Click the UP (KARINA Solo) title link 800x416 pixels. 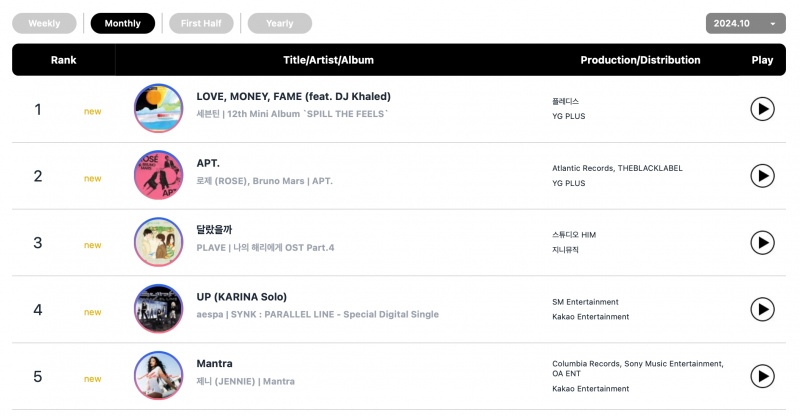[x=241, y=297]
